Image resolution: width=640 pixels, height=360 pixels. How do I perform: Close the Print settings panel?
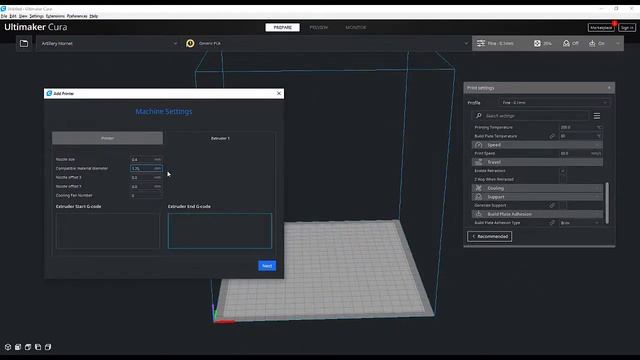(609, 88)
